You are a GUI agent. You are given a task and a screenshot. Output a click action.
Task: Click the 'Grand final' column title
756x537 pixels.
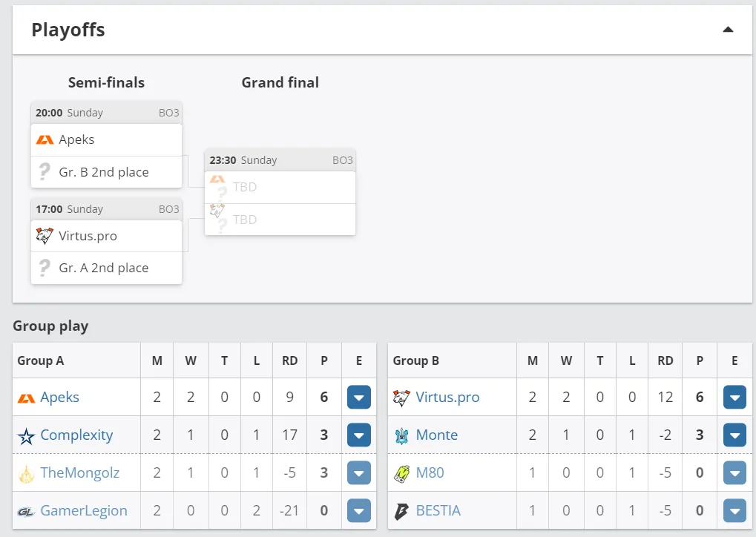(x=280, y=82)
